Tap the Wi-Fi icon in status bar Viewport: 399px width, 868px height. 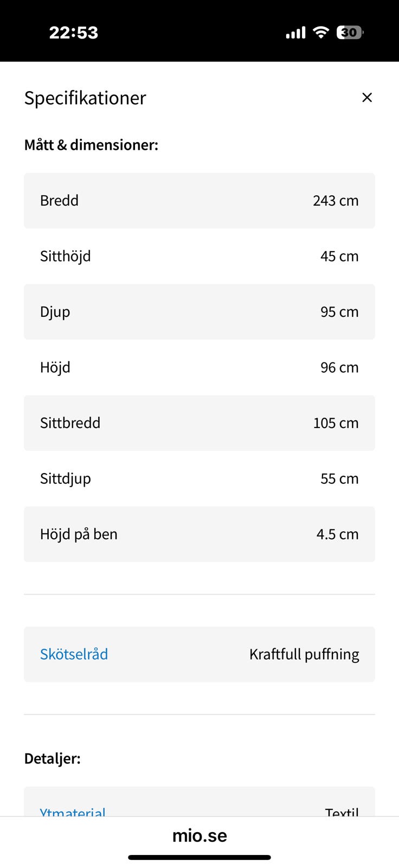[321, 33]
